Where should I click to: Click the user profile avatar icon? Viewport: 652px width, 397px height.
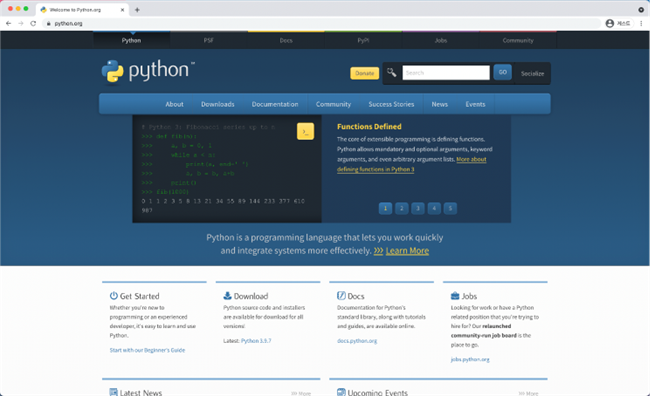coord(610,23)
